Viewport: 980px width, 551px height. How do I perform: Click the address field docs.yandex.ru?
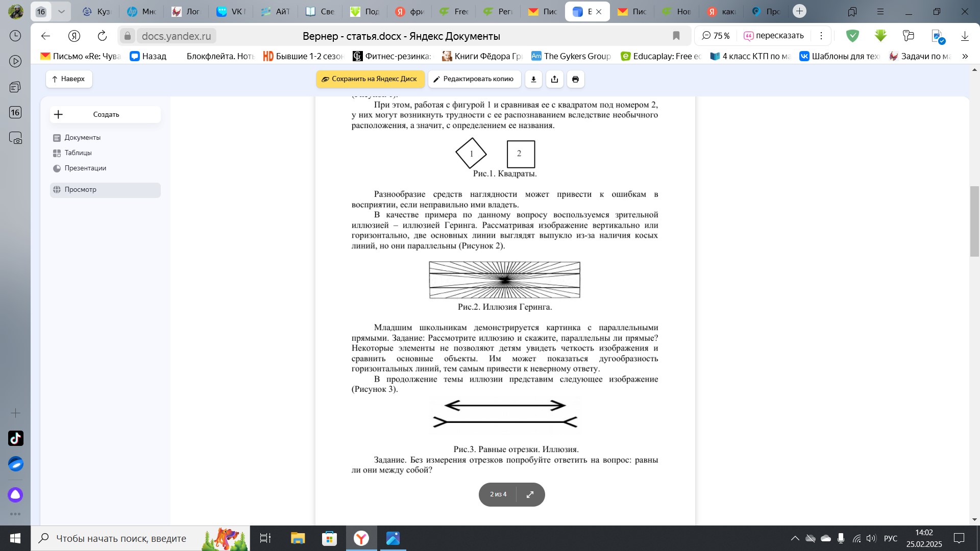click(176, 36)
